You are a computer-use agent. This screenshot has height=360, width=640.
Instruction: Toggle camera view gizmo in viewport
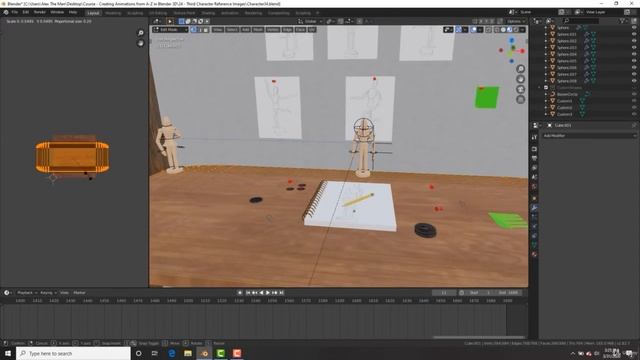coord(520,89)
